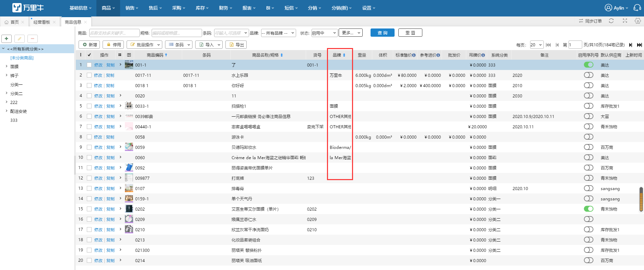The image size is (644, 270).
Task: Go to the next page arrow
Action: (631, 45)
